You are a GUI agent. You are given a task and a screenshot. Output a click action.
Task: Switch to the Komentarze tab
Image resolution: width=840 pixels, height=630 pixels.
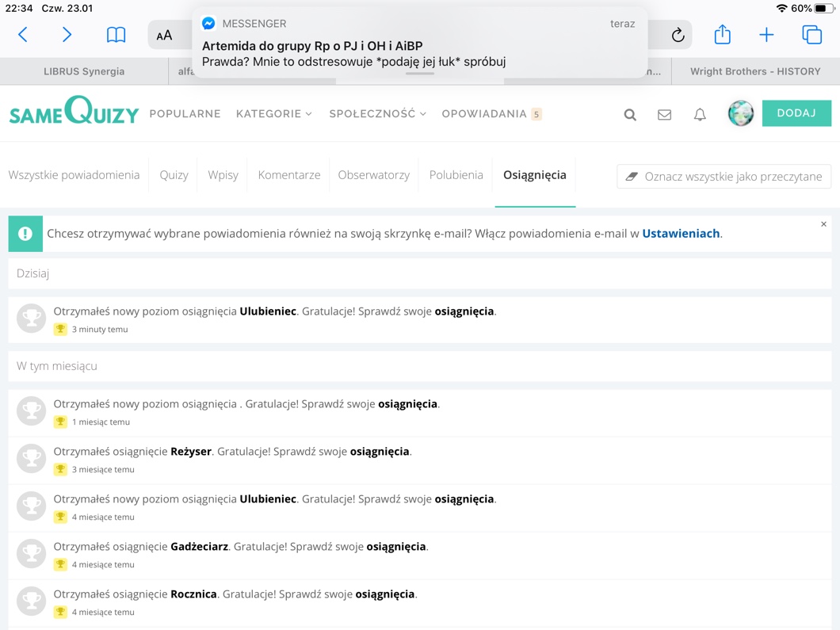[x=289, y=175]
